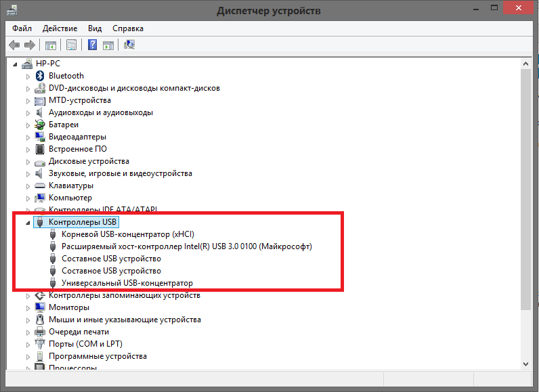
Task: Select the Клавиатуры category label
Action: [71, 186]
